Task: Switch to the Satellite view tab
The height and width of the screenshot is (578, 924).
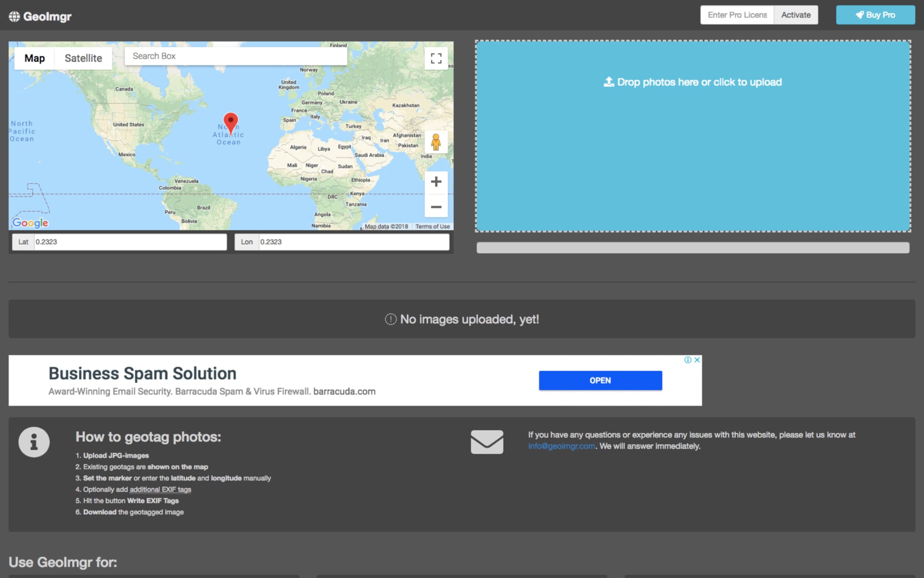Action: pos(83,58)
